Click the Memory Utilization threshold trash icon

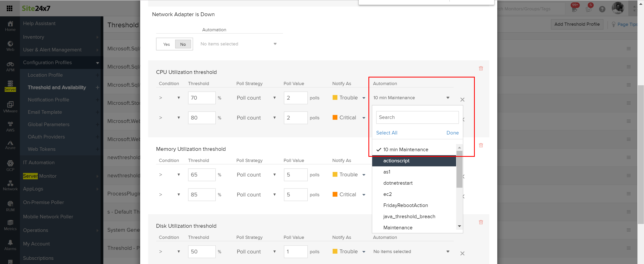pyautogui.click(x=481, y=145)
